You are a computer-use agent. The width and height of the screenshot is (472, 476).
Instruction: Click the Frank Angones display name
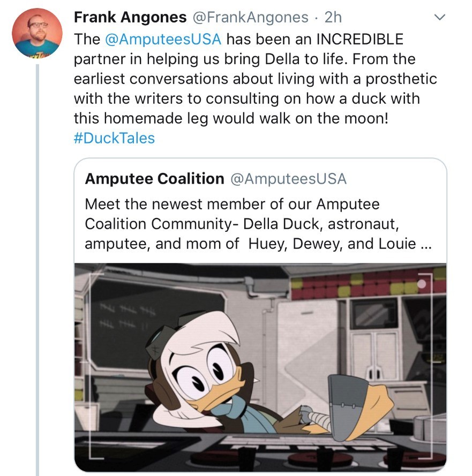(x=130, y=17)
